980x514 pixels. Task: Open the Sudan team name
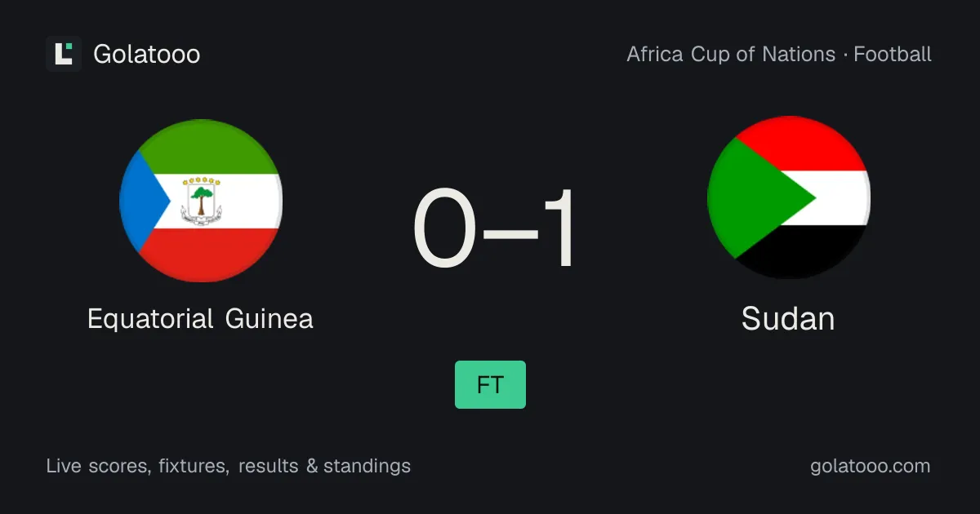tap(788, 318)
